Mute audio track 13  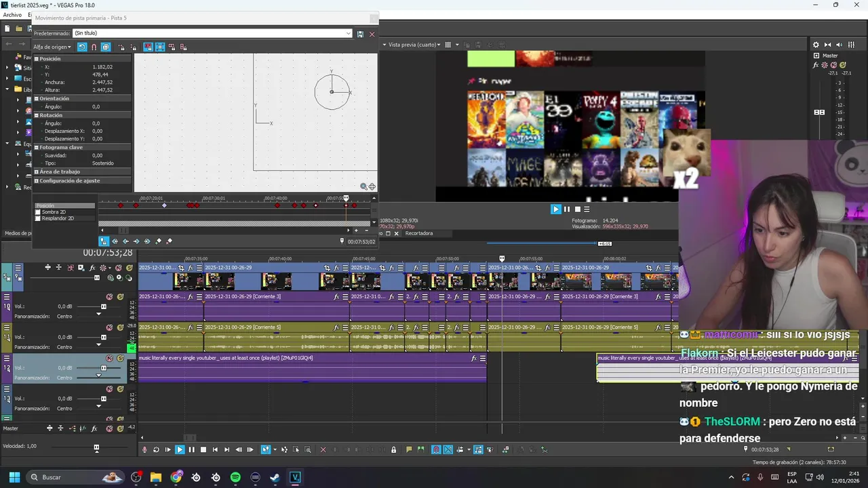pos(109,389)
